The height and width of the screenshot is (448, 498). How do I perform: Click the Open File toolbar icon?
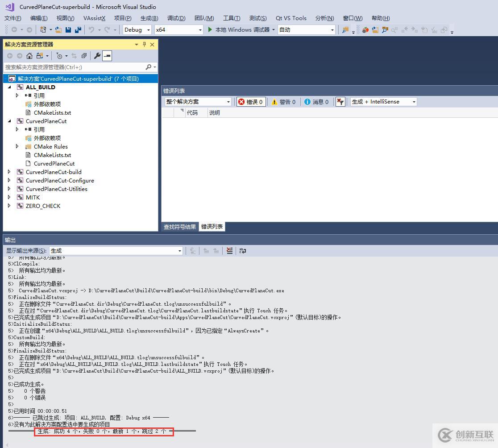point(58,29)
